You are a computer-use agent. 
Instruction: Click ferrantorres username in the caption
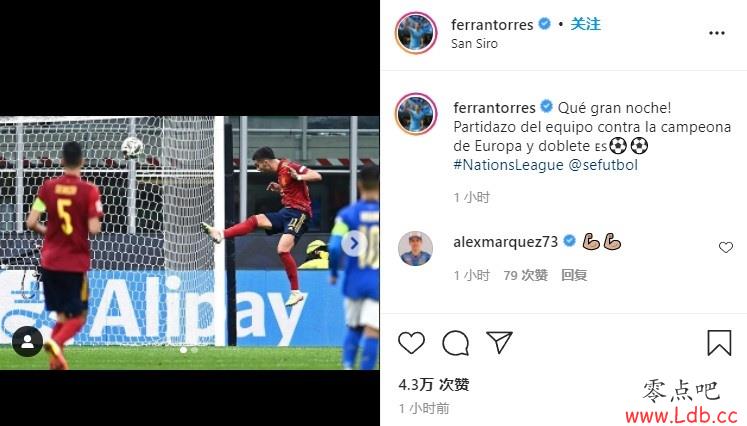pyautogui.click(x=495, y=108)
